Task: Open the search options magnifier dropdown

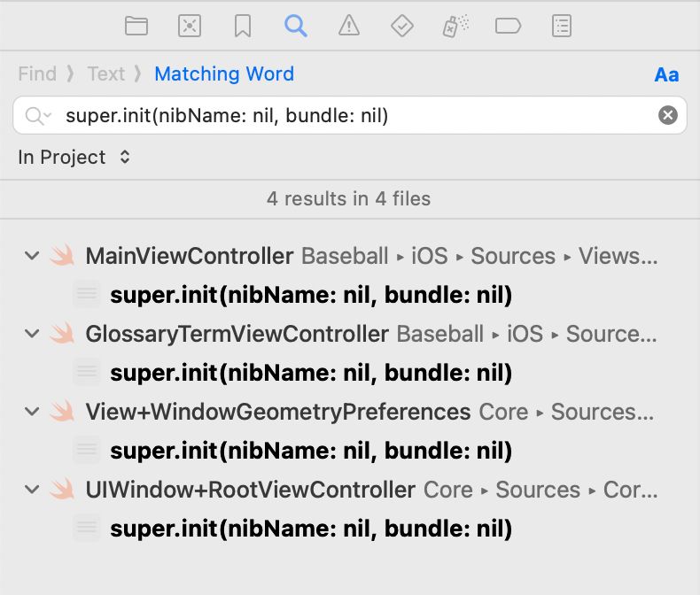Action: coord(38,115)
